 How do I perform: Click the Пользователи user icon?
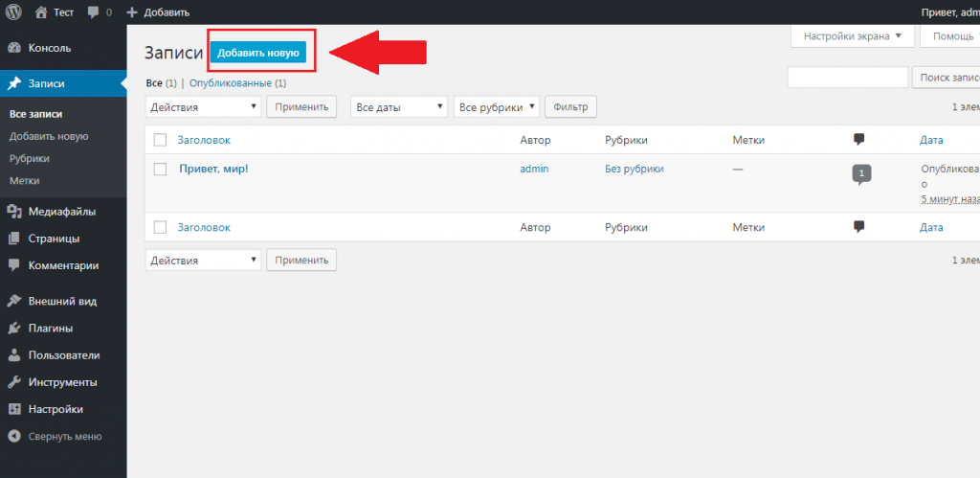13,354
